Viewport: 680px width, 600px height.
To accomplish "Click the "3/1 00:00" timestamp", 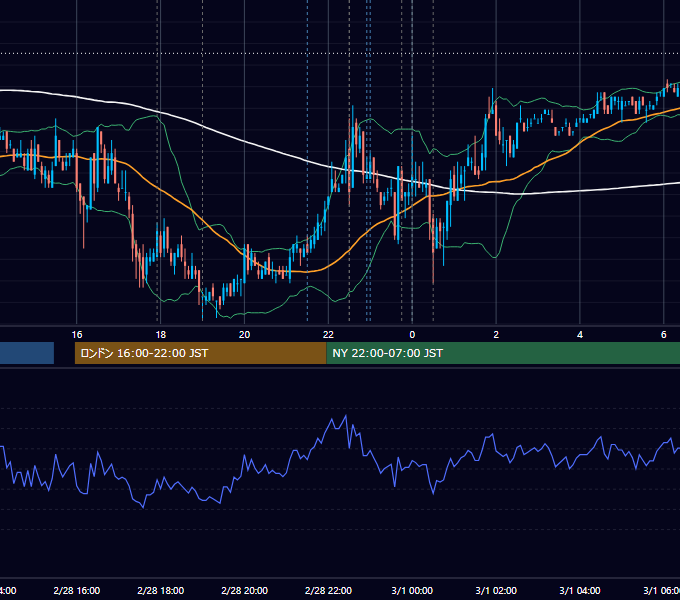I will click(412, 590).
